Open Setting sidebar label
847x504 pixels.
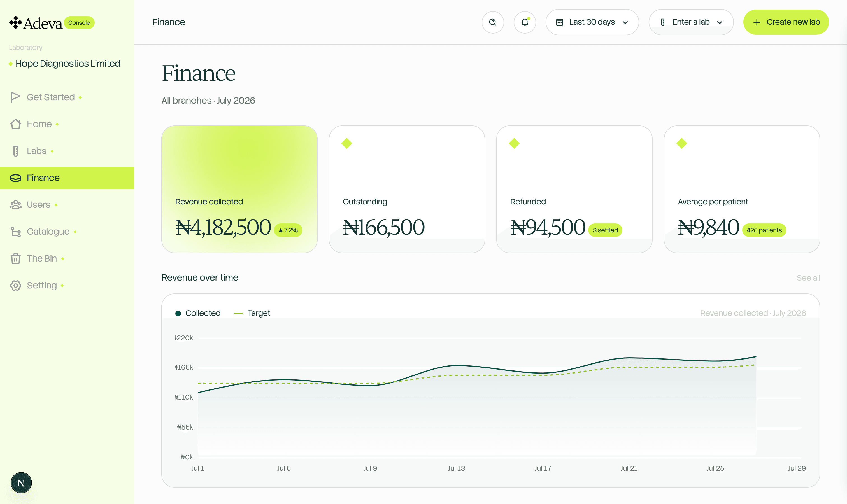pos(42,286)
